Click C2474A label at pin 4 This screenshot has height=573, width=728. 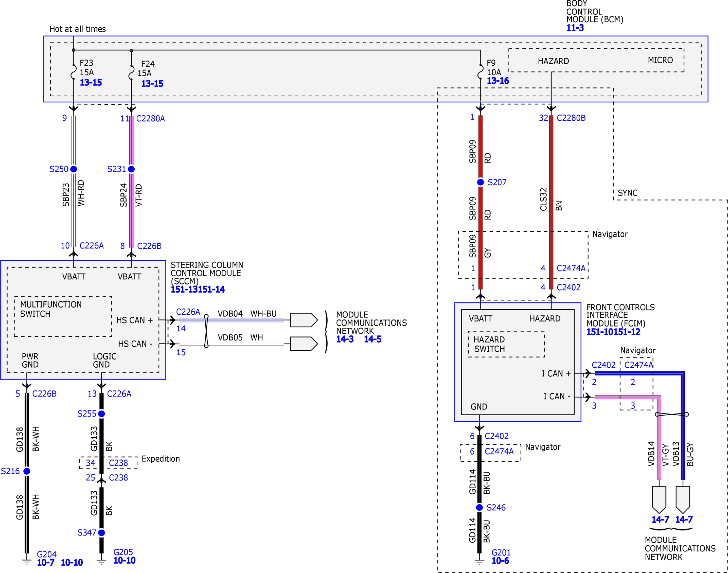pyautogui.click(x=571, y=268)
